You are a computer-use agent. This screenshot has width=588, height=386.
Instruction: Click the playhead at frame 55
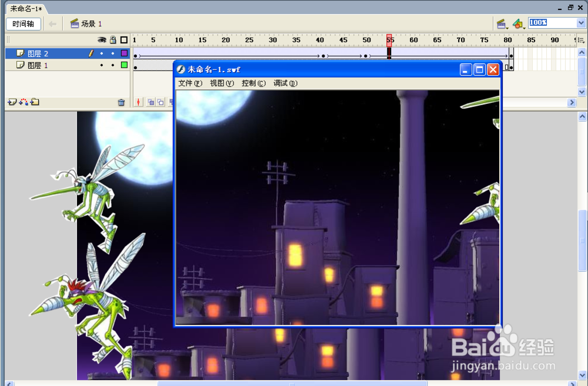389,40
